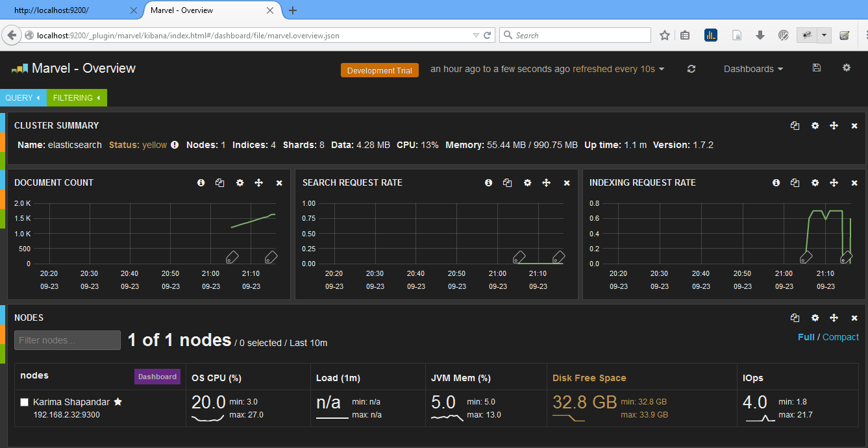
Task: Tick the Karima Shapandar node checkbox
Action: [x=24, y=403]
